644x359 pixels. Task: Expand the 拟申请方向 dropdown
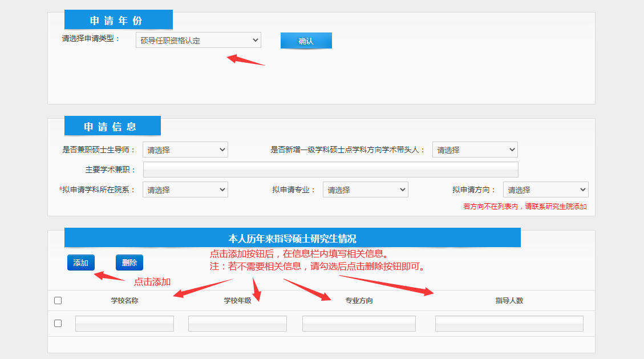pos(545,189)
